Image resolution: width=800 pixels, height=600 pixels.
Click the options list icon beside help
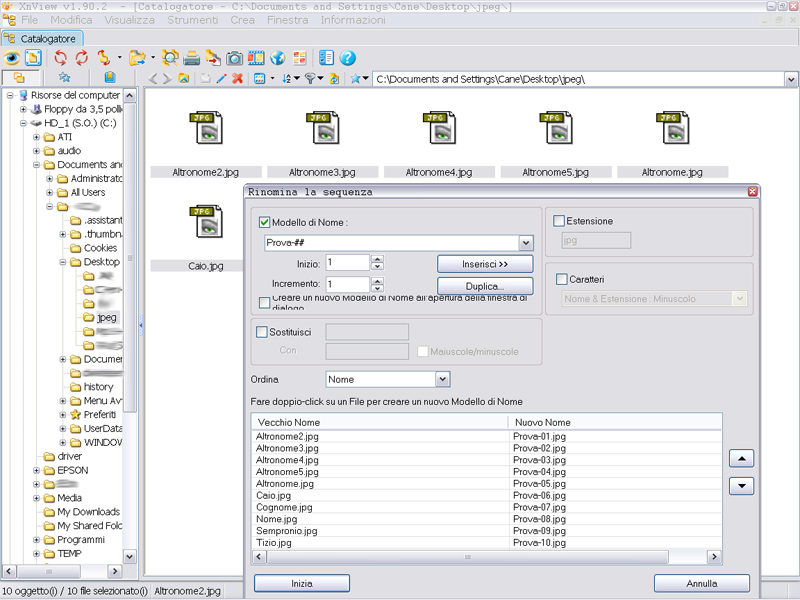pyautogui.click(x=326, y=58)
